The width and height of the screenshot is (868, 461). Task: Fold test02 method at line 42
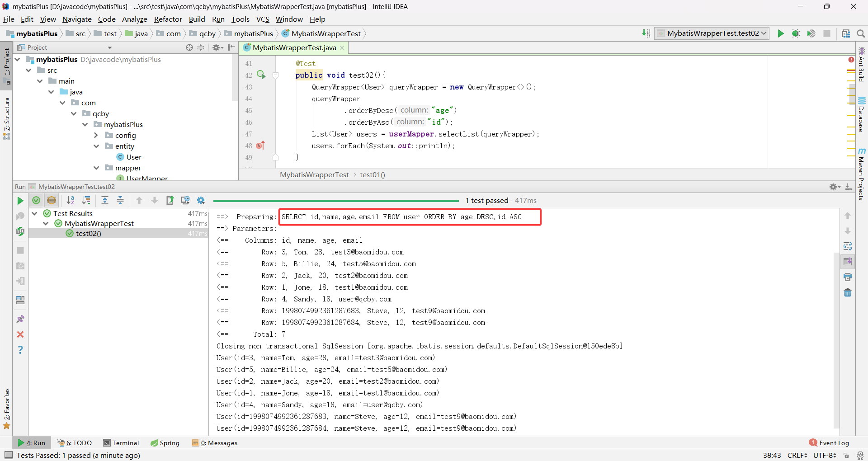(275, 75)
